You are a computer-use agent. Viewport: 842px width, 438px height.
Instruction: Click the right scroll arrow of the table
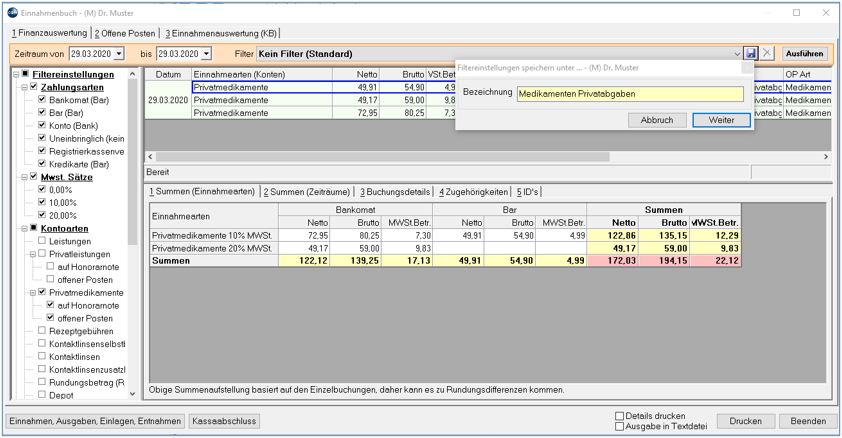826,157
